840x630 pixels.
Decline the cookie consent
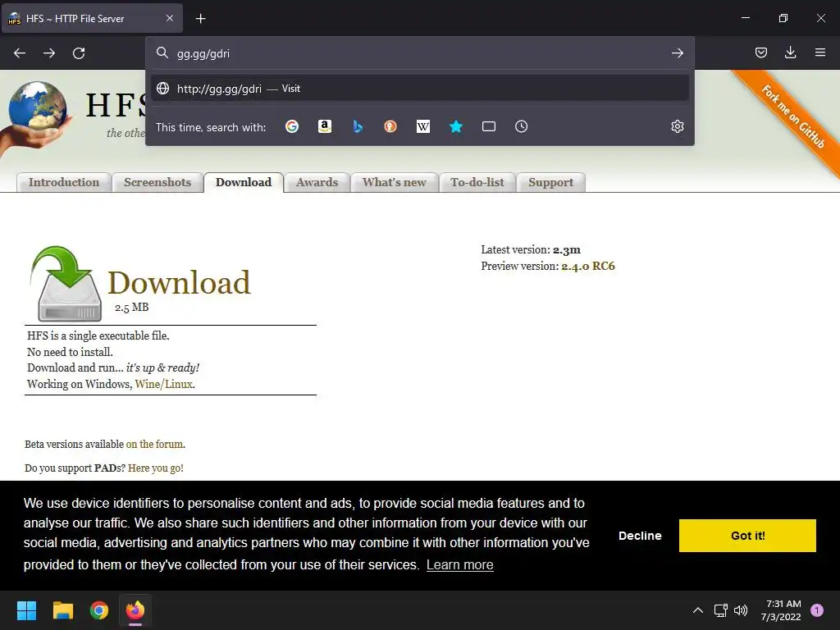tap(640, 536)
